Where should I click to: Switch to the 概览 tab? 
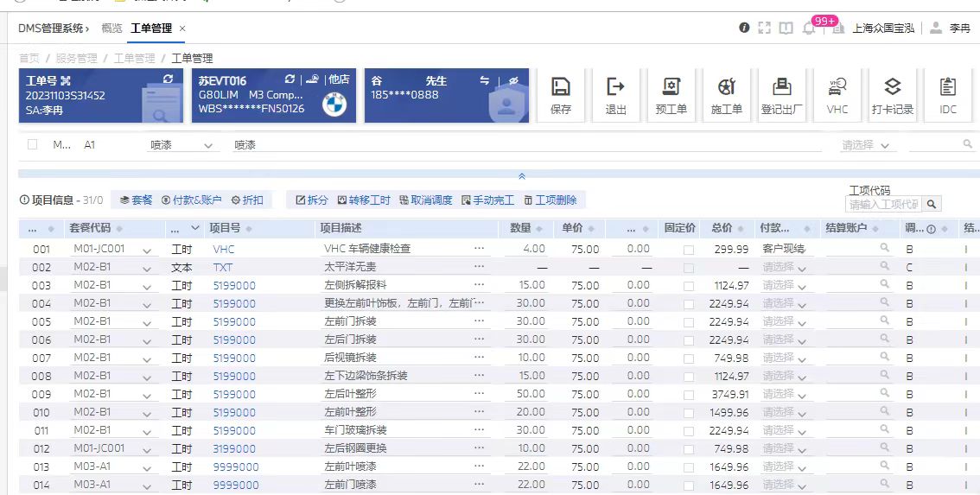(111, 29)
